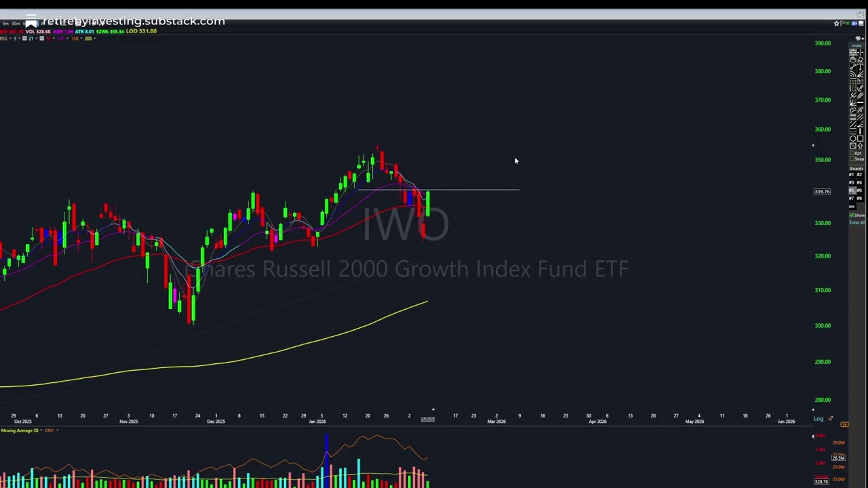This screenshot has height=488, width=868.
Task: Click the 'ATR 8.01' readout
Action: (x=85, y=32)
